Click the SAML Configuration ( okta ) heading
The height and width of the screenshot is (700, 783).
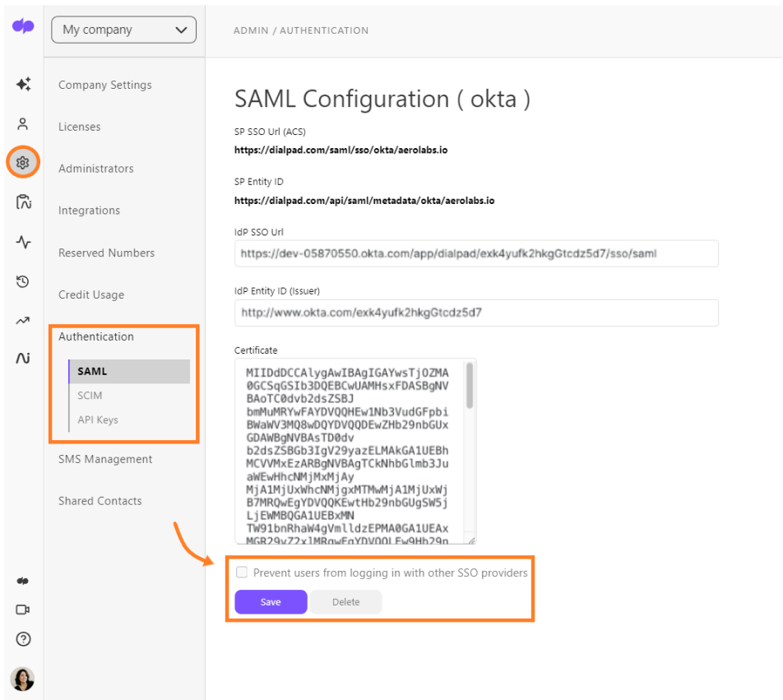(x=382, y=99)
